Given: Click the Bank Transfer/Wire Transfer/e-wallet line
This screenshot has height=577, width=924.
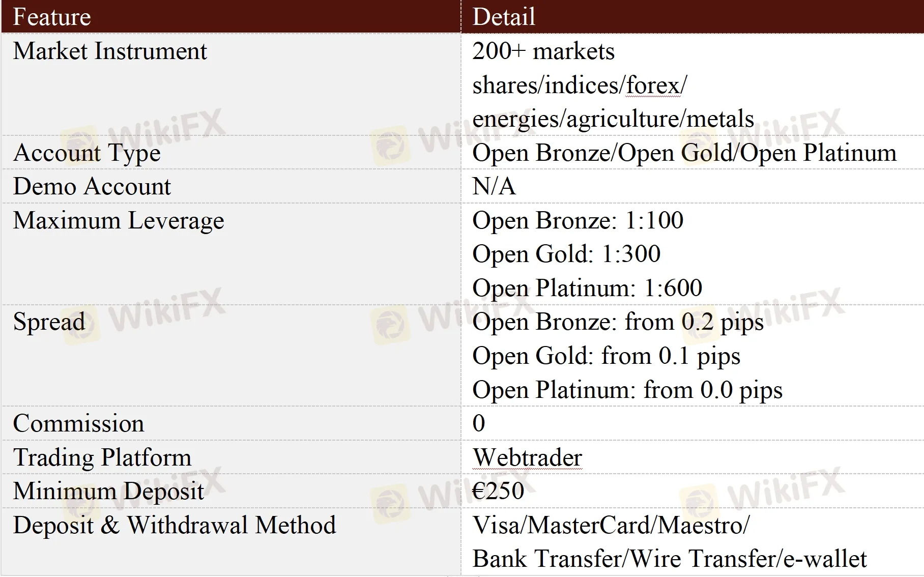Looking at the screenshot, I should [670, 559].
